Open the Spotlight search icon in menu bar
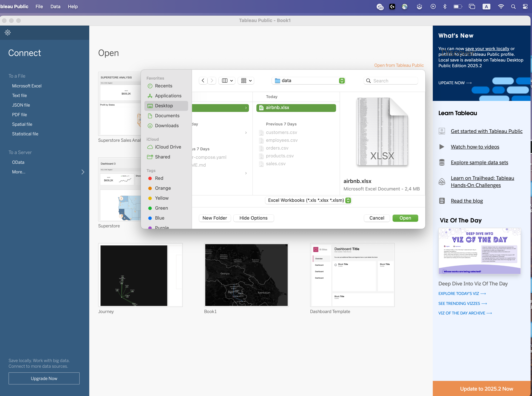532x396 pixels. (513, 6)
